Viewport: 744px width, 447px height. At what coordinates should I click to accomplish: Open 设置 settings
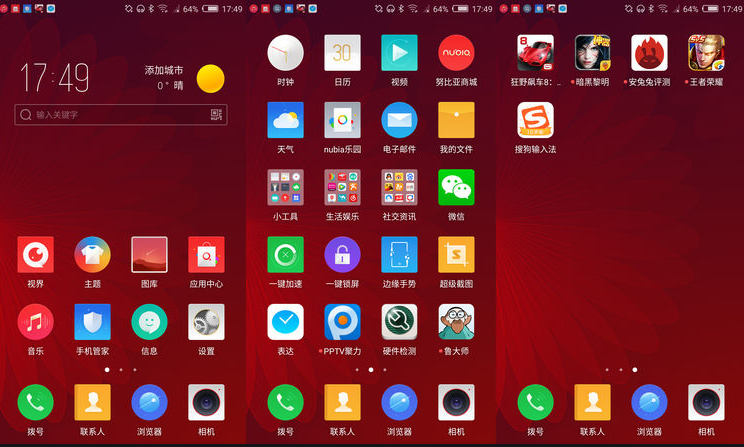(x=206, y=322)
